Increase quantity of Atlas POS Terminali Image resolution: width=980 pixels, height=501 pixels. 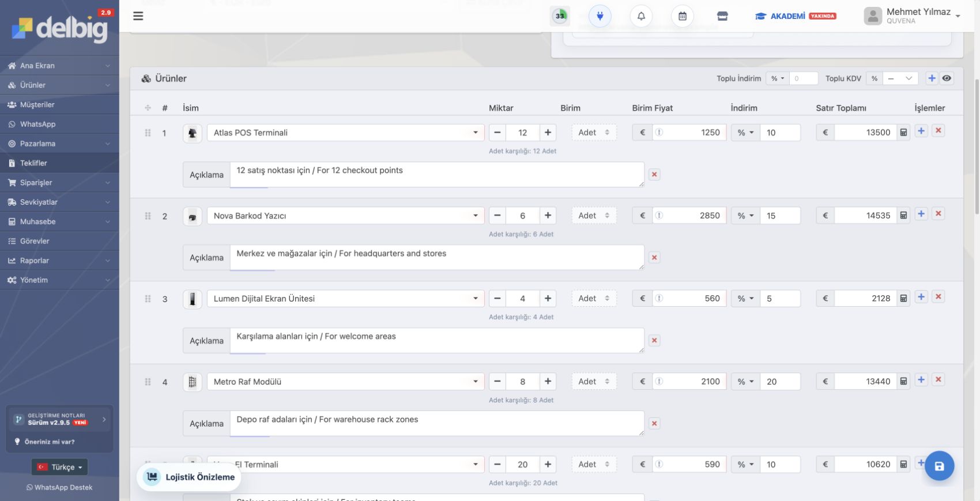coord(548,133)
